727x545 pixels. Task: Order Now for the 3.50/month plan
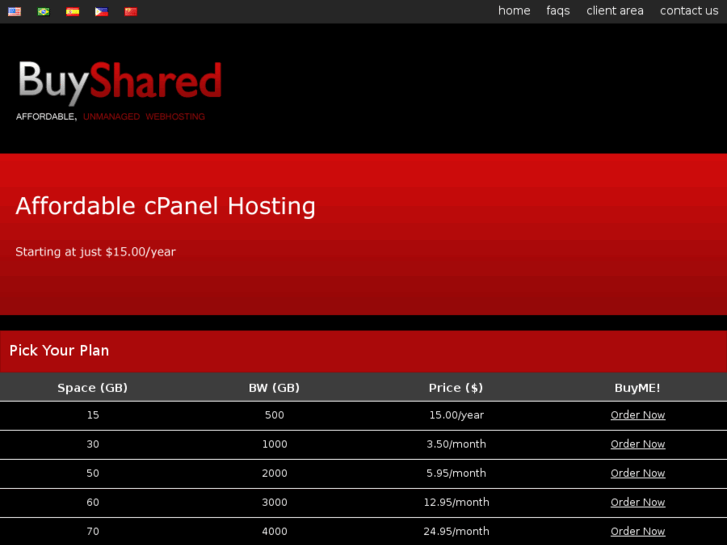click(x=638, y=444)
